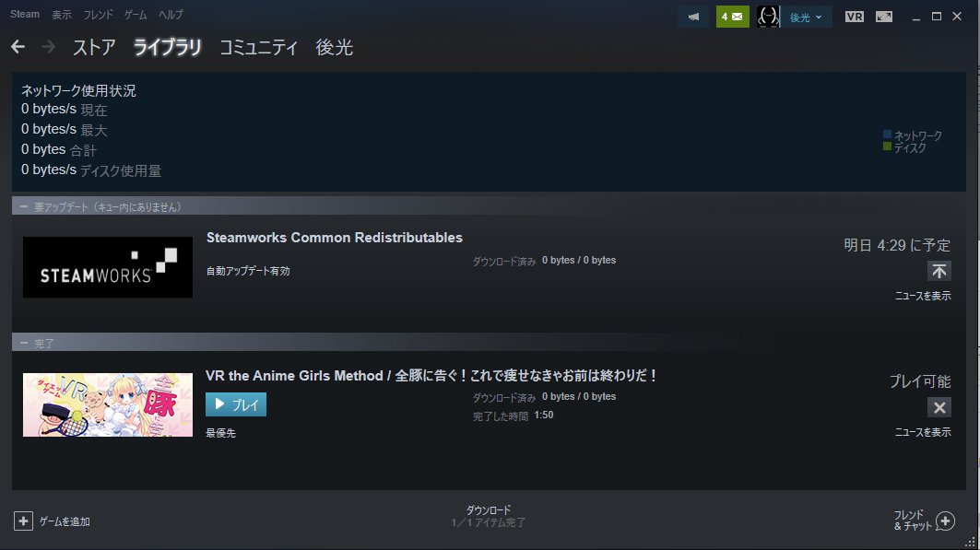Image resolution: width=980 pixels, height=550 pixels.
Task: Go to the コミュニティ tab
Action: coord(259,48)
